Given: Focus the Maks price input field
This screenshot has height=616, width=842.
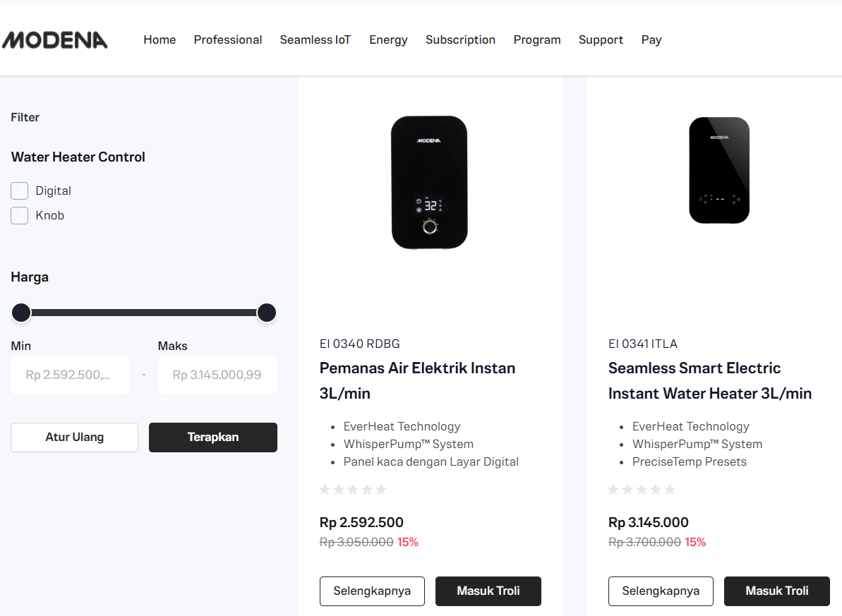Looking at the screenshot, I should click(x=217, y=375).
